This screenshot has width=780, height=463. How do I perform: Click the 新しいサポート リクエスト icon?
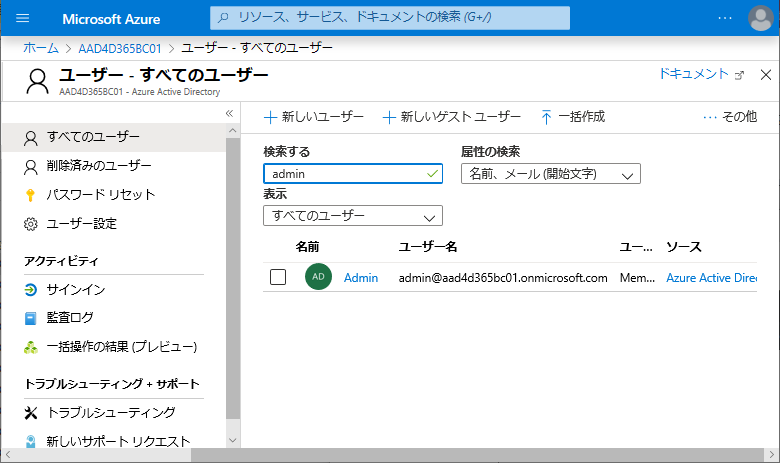(x=30, y=442)
